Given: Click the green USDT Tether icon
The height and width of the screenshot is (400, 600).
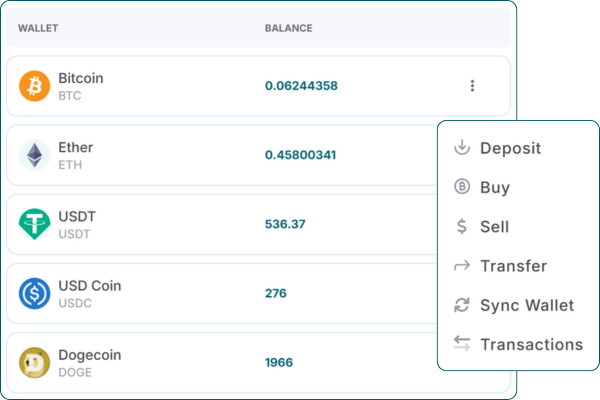Looking at the screenshot, I should tap(34, 223).
